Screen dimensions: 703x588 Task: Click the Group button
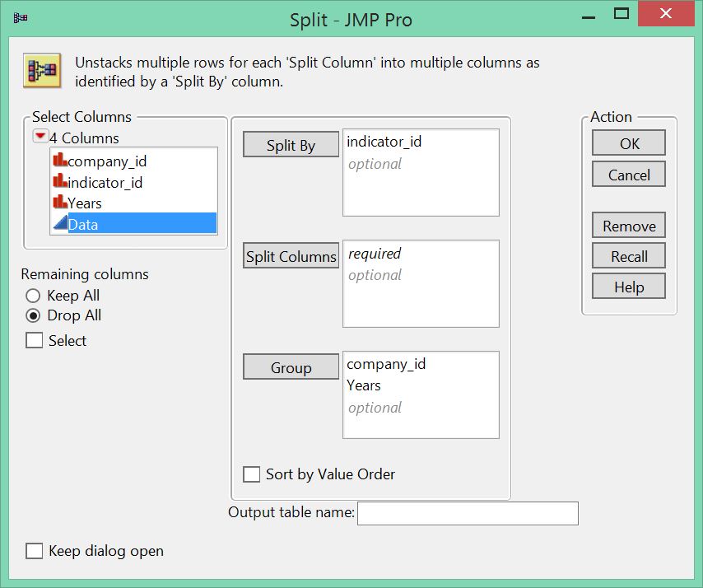[291, 367]
